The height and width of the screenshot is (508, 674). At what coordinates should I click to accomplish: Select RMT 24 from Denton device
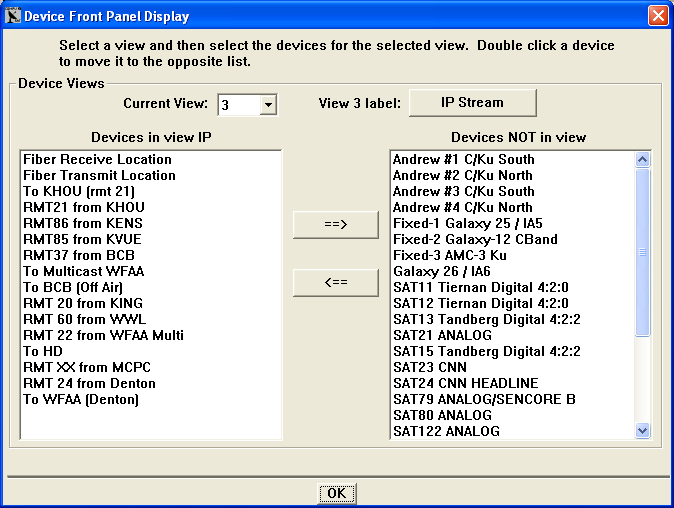pyautogui.click(x=89, y=384)
